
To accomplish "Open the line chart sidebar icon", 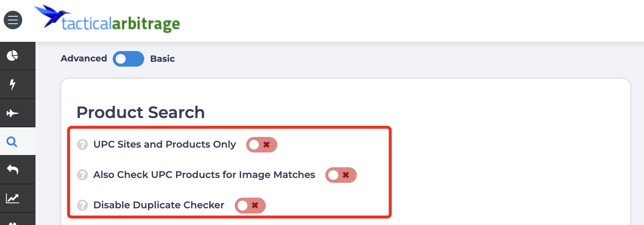I will pos(12,198).
